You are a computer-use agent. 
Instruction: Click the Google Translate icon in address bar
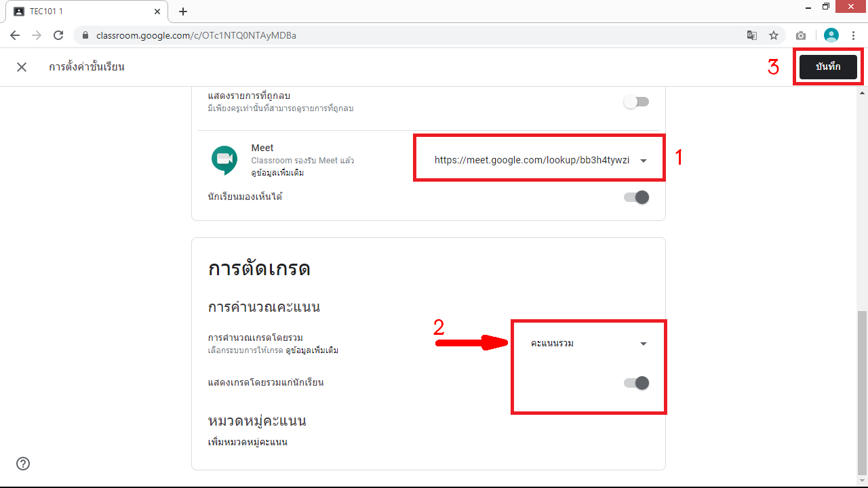751,35
